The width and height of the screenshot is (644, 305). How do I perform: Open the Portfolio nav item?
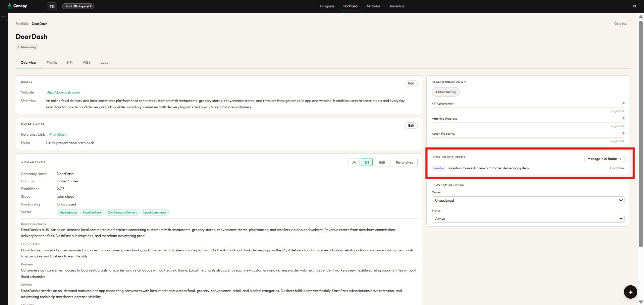(350, 6)
